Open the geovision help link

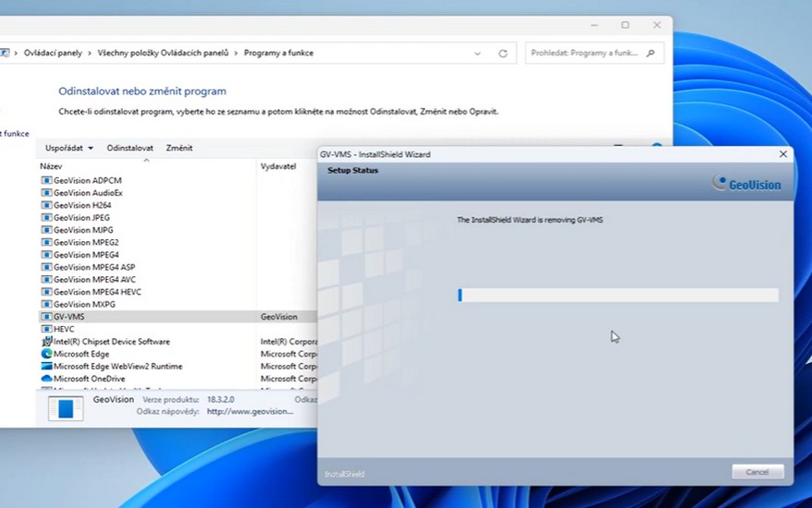tap(250, 412)
